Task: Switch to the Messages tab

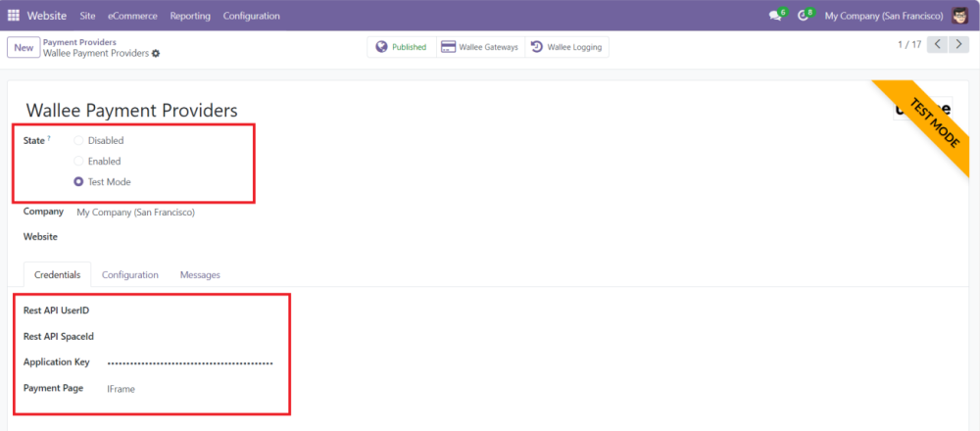Action: coord(200,274)
